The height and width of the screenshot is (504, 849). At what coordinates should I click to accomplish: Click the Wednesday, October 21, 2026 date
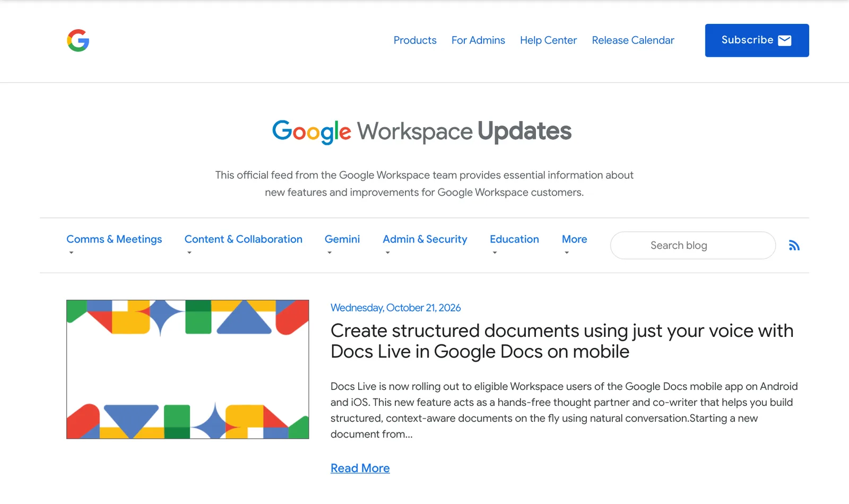tap(395, 308)
